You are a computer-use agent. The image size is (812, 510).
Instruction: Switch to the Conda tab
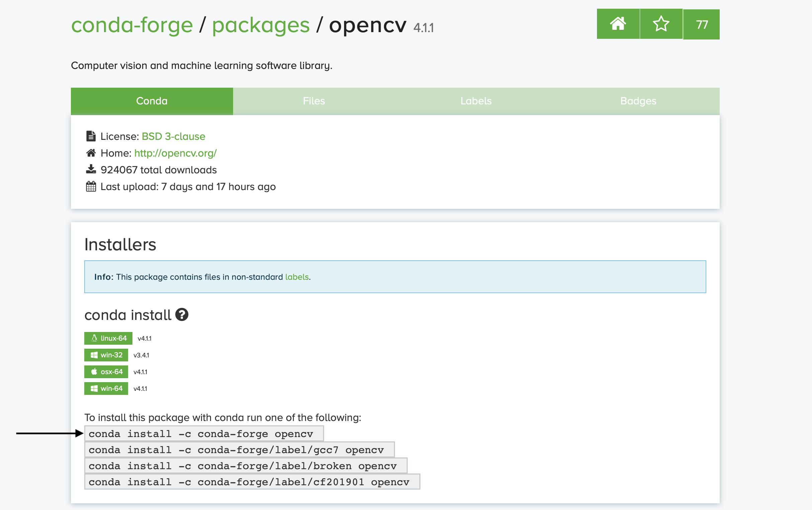pyautogui.click(x=152, y=101)
